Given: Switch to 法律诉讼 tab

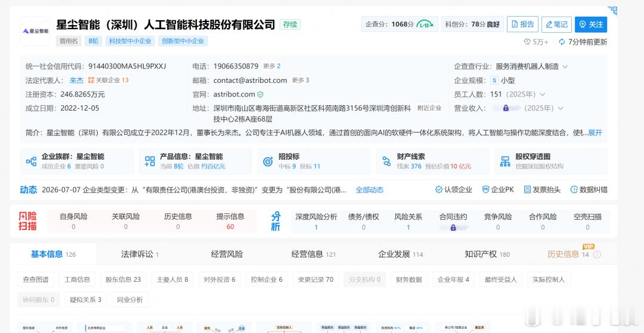Looking at the screenshot, I should pos(140,254).
